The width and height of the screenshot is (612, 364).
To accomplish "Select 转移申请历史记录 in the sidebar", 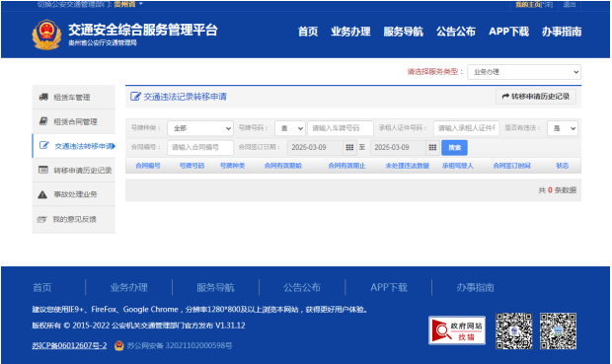I will pos(74,170).
